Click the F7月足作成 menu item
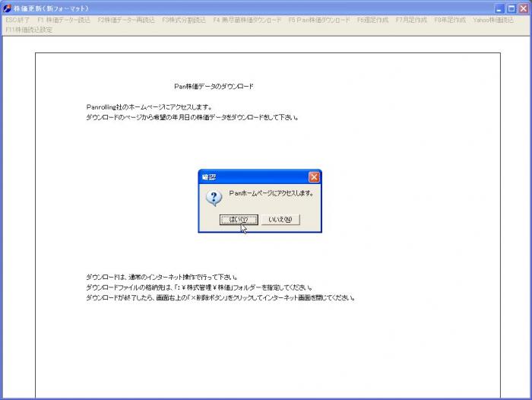Image resolution: width=532 pixels, height=400 pixels. pyautogui.click(x=411, y=20)
